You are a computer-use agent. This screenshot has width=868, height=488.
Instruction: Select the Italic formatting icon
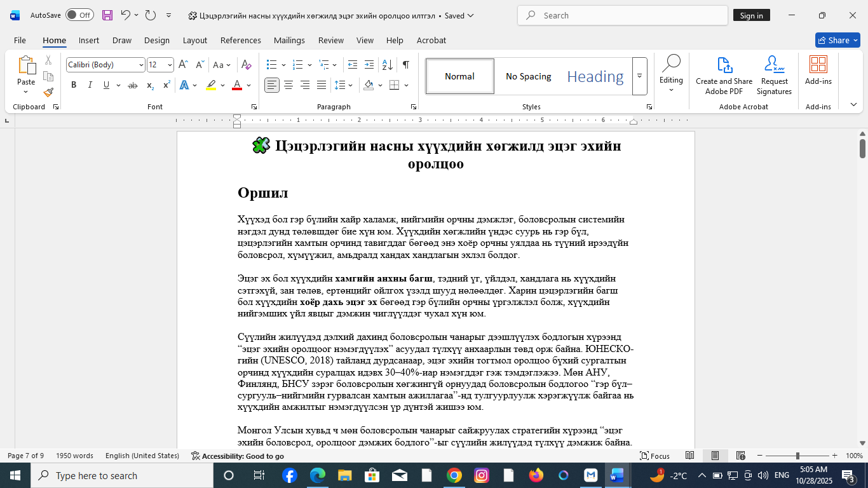coord(90,85)
